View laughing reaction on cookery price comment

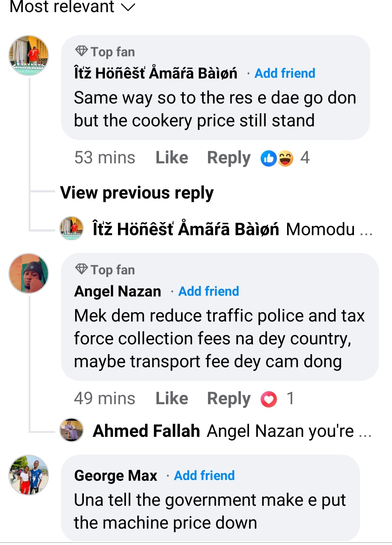[286, 159]
